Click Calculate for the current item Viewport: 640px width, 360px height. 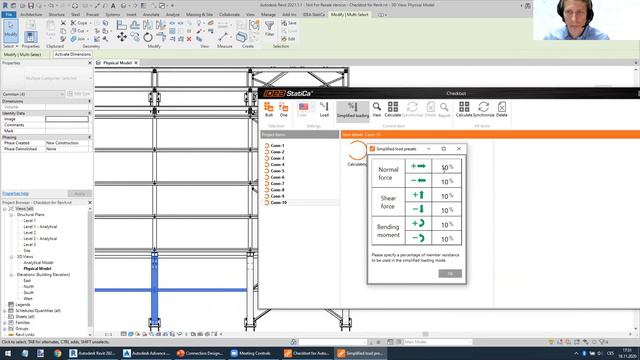click(x=393, y=109)
